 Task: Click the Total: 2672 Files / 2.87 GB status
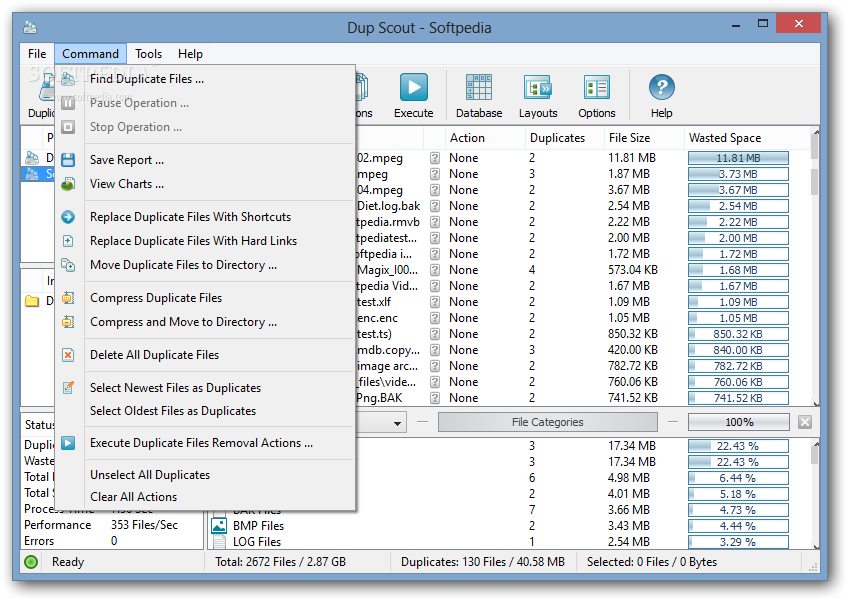281,562
